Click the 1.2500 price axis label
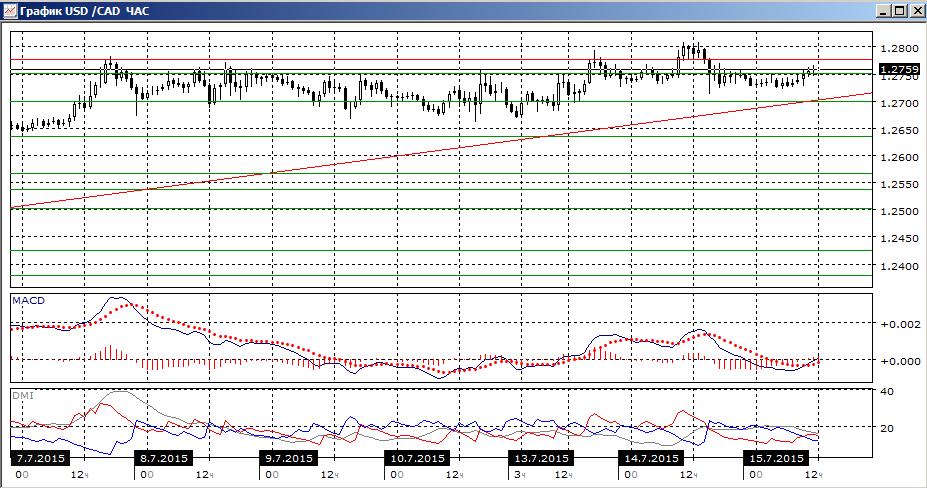Image resolution: width=927 pixels, height=488 pixels. pyautogui.click(x=899, y=211)
